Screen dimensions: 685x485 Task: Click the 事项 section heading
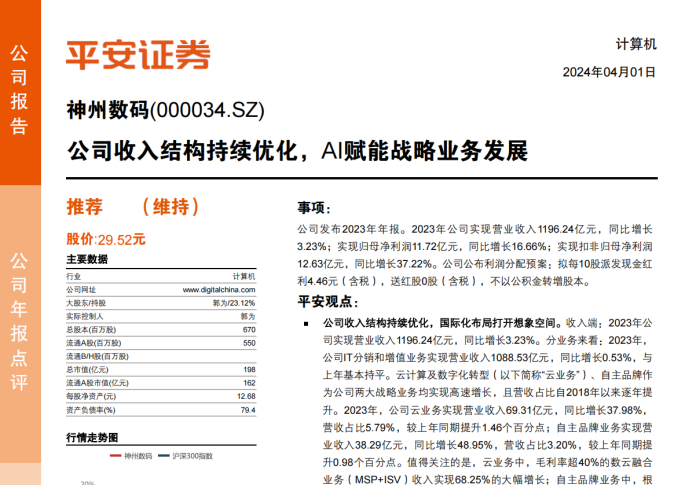312,208
